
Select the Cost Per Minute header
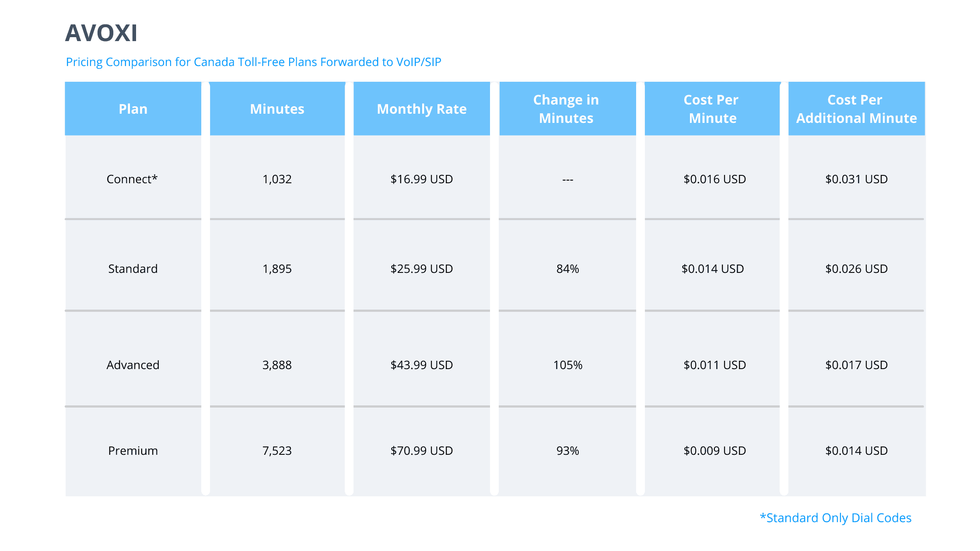coord(712,109)
